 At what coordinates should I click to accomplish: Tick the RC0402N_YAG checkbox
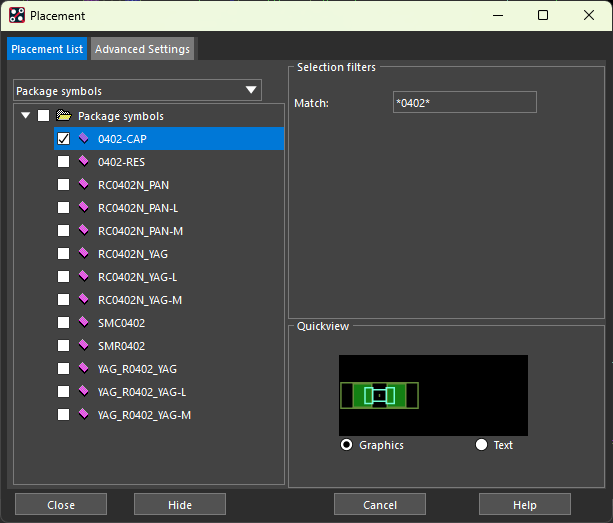pos(63,254)
